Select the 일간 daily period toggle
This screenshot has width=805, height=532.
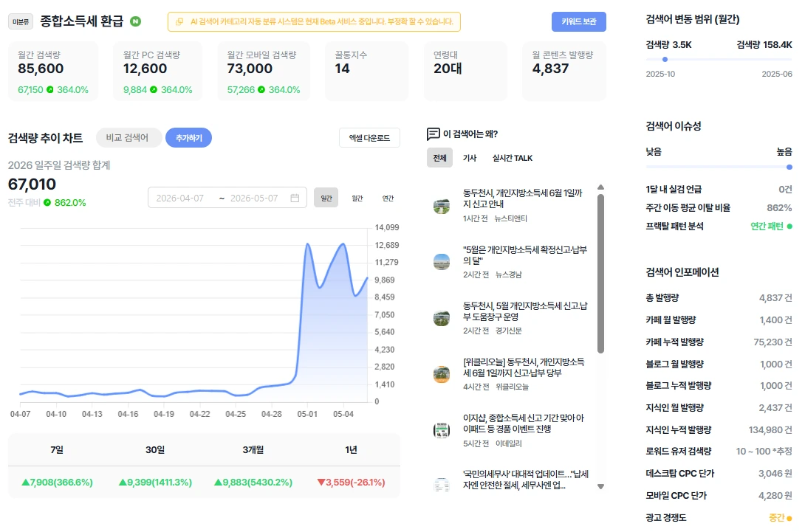coord(326,198)
